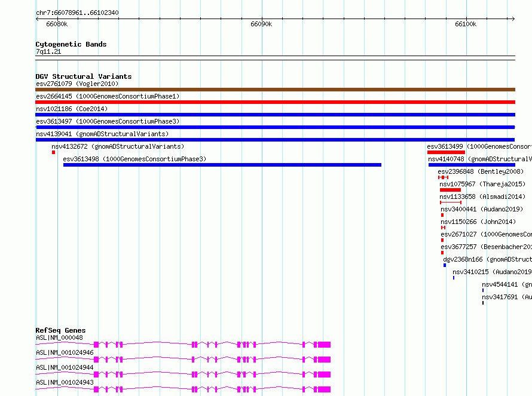Click the RefSeq Genes track heading
This screenshot has height=396, width=532.
pyautogui.click(x=60, y=330)
